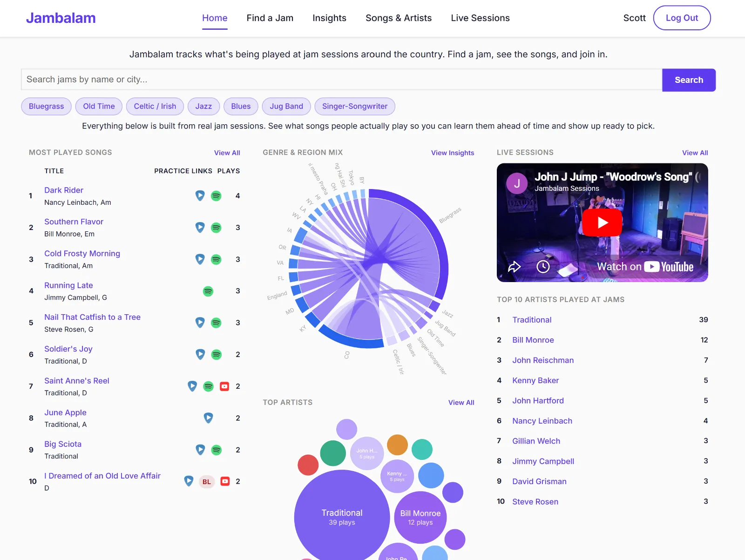Open guitar pick link for Nail That Catfish
This screenshot has height=560, width=745.
pyautogui.click(x=200, y=322)
